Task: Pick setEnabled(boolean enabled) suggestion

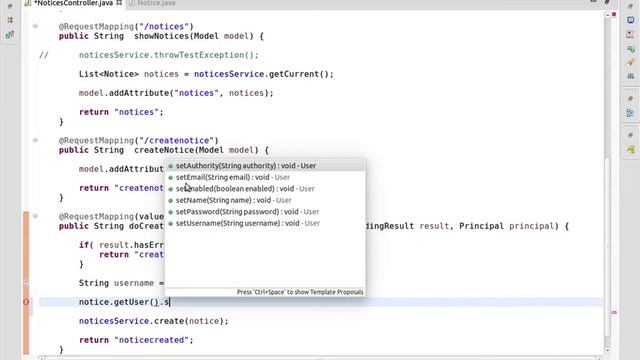Action: tap(265, 189)
